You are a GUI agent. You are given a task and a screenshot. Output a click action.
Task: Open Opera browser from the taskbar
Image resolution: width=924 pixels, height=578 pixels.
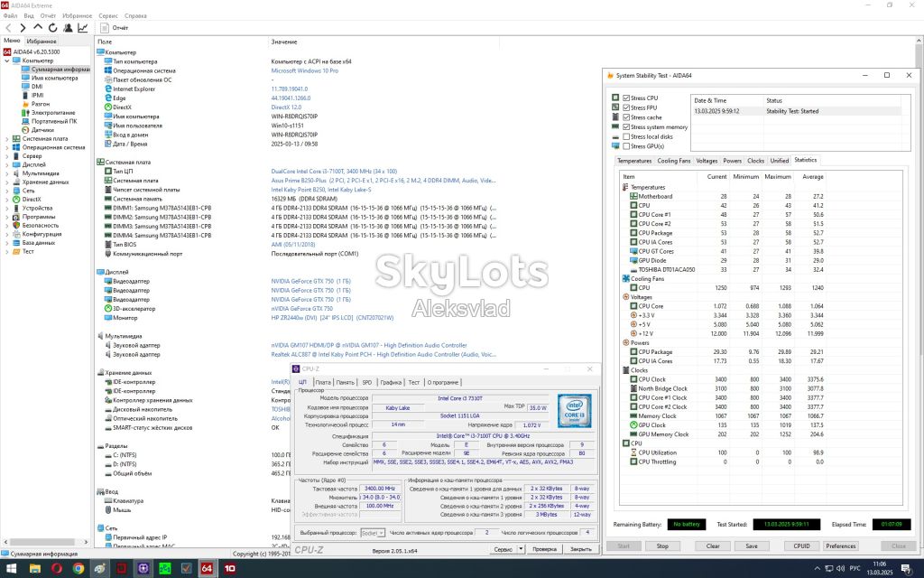[57, 569]
